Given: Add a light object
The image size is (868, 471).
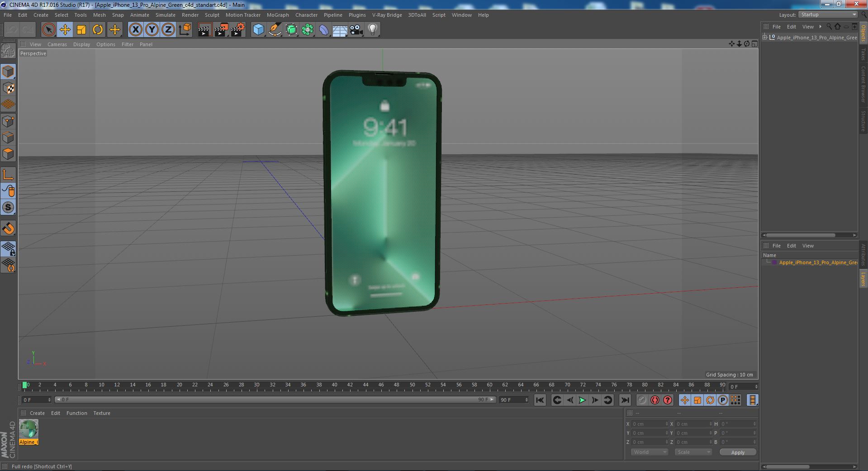Looking at the screenshot, I should (x=373, y=30).
